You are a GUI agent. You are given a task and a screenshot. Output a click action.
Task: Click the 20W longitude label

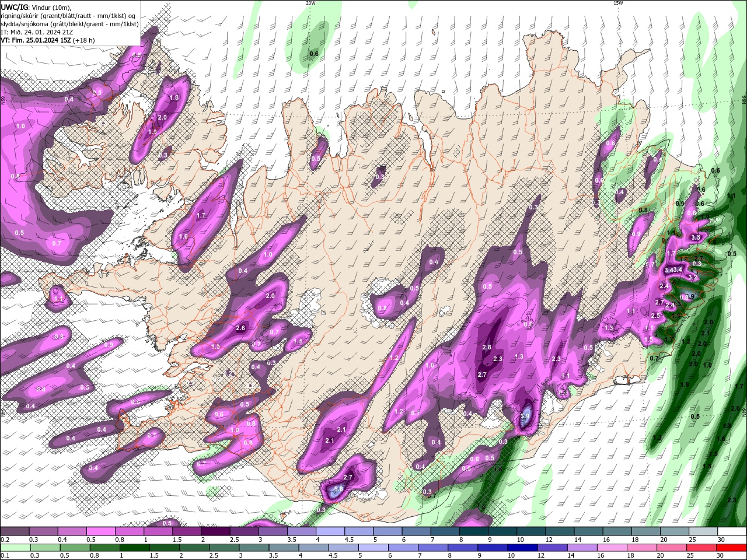pyautogui.click(x=310, y=3)
